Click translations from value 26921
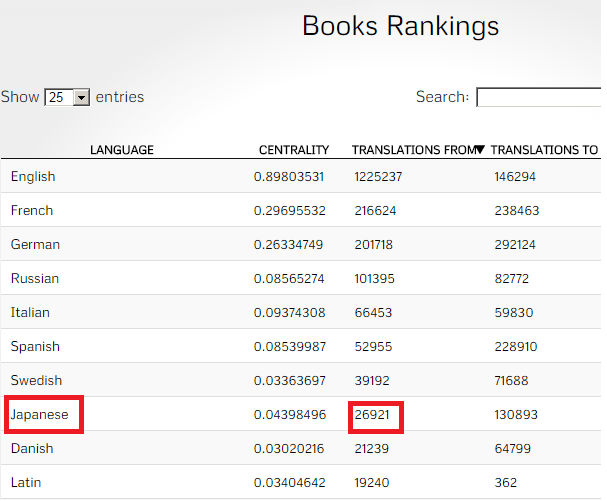Screen dimensions: 607x501 (372, 415)
